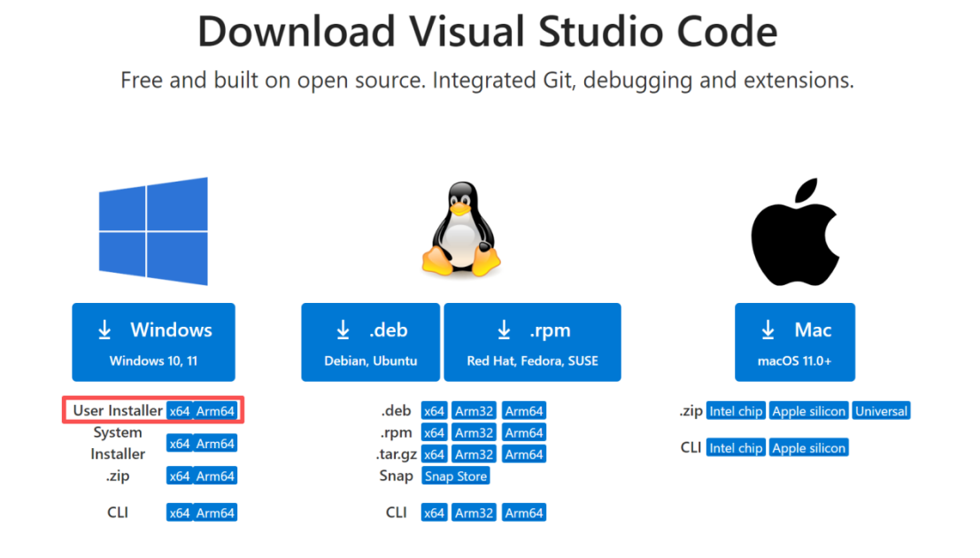The width and height of the screenshot is (980, 558).
Task: Pick Linux .rpm x64 link
Action: pyautogui.click(x=434, y=433)
